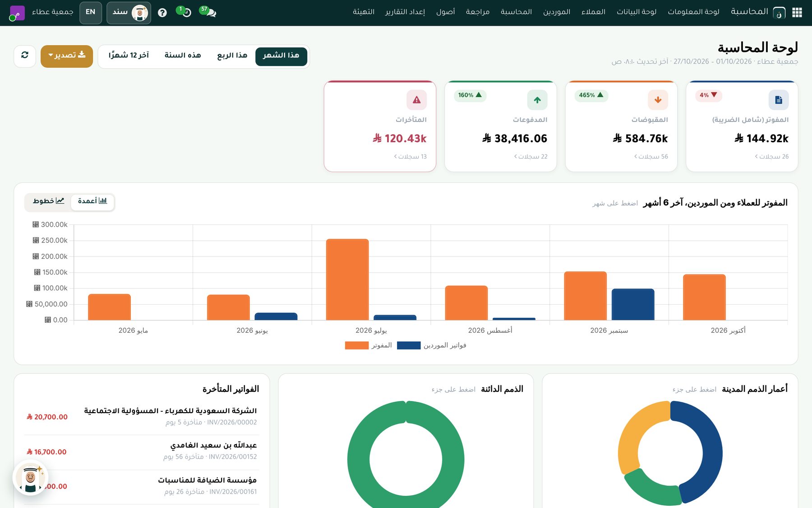
Task: Click the refresh dashboard icon button
Action: pyautogui.click(x=25, y=56)
